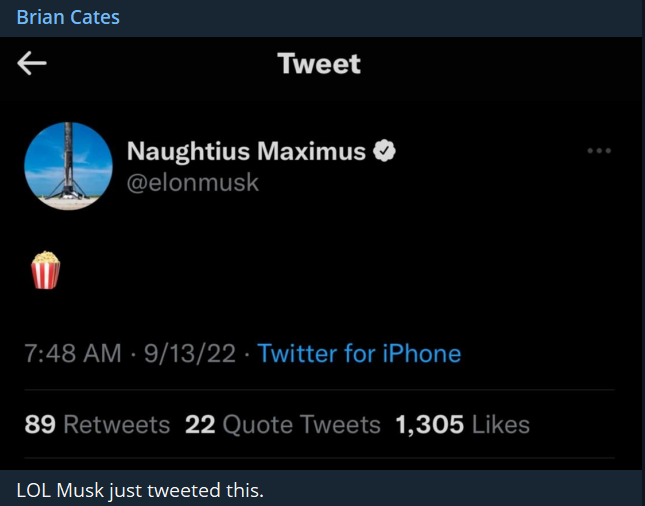Screen dimensions: 645x506
Task: Tap the back arrow icon
Action: pos(32,64)
